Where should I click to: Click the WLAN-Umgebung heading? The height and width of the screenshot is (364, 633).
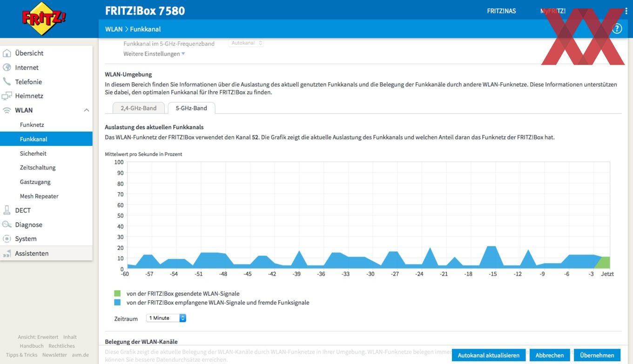[x=128, y=74]
